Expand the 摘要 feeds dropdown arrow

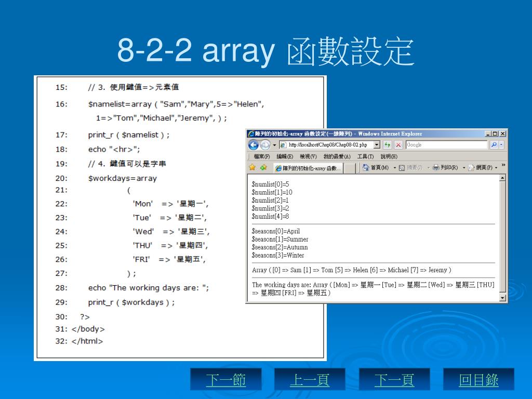pyautogui.click(x=428, y=168)
